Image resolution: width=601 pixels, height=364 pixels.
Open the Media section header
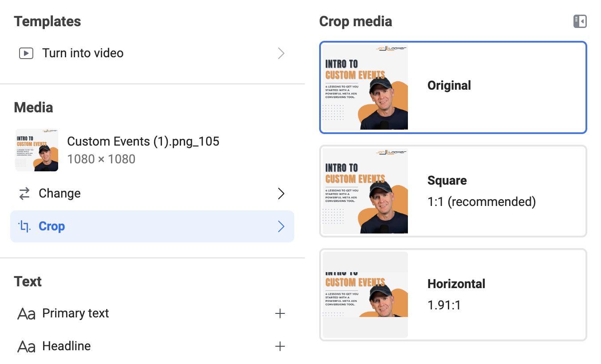point(33,107)
